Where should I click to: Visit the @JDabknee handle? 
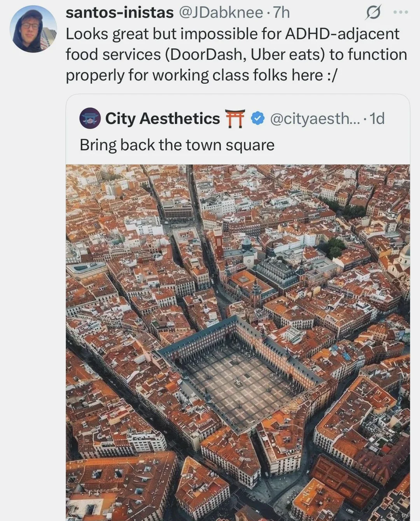(x=220, y=13)
